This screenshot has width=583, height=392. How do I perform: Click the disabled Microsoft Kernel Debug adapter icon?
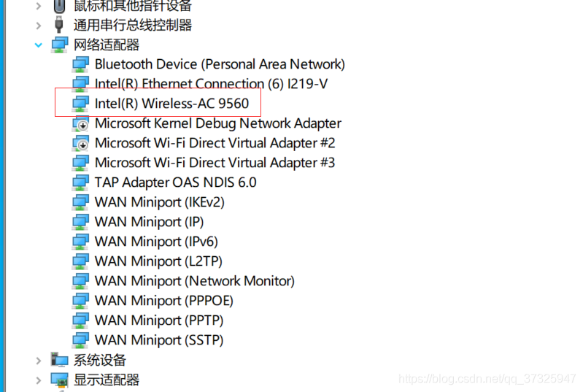click(81, 123)
